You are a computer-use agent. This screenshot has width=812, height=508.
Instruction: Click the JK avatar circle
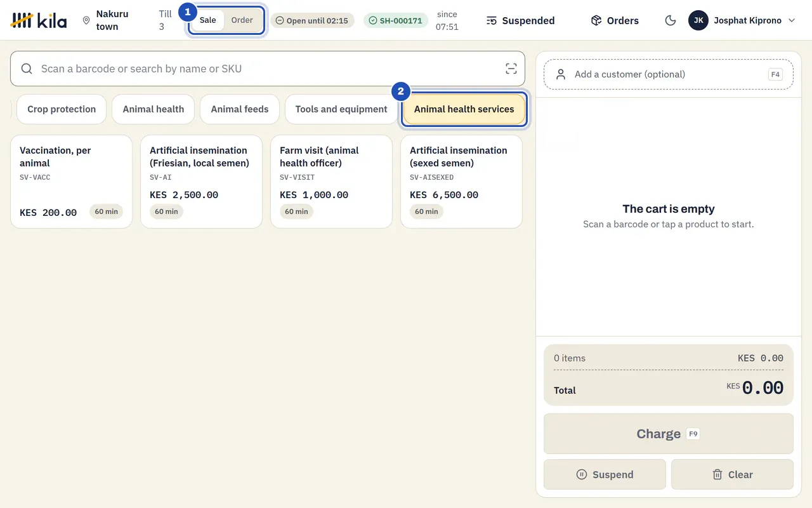point(698,20)
